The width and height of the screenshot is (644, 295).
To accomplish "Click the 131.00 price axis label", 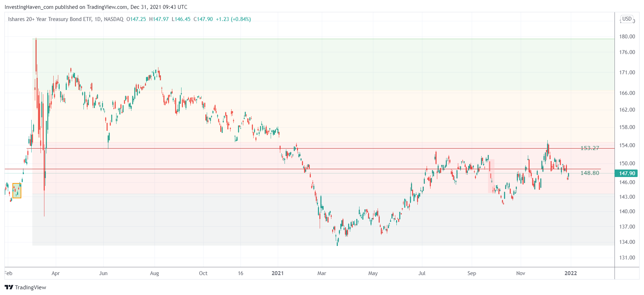I will point(627,258).
